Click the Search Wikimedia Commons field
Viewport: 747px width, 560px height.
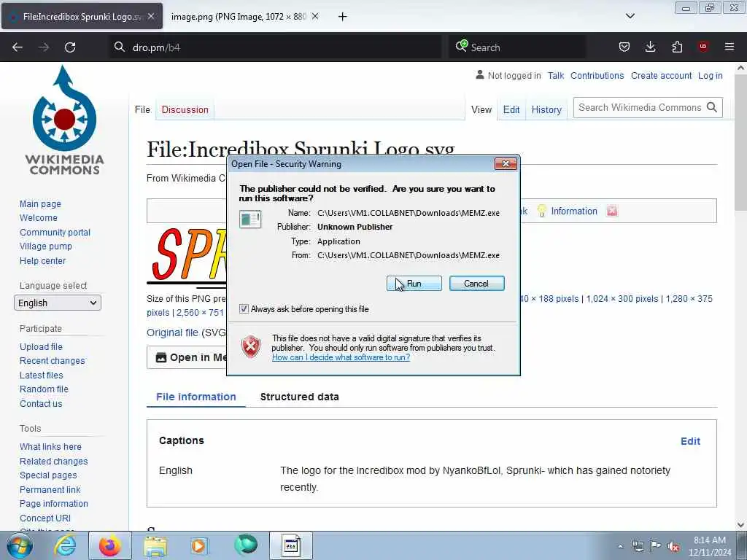point(639,108)
